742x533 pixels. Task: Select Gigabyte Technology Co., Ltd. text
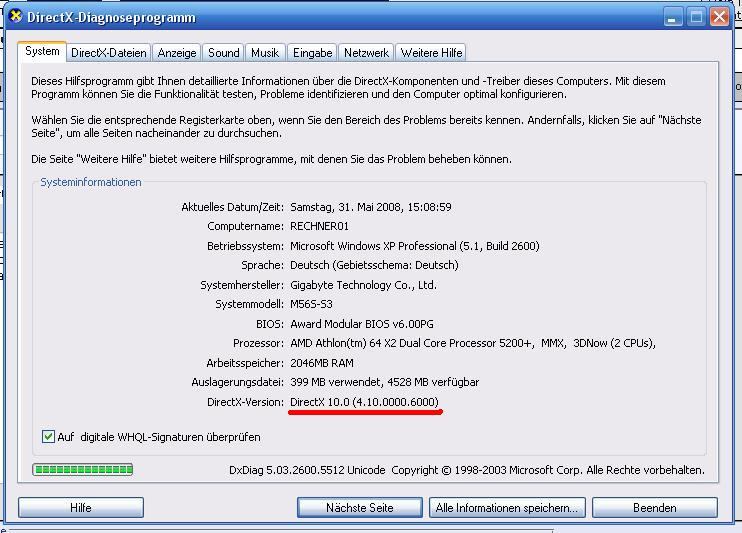(363, 285)
